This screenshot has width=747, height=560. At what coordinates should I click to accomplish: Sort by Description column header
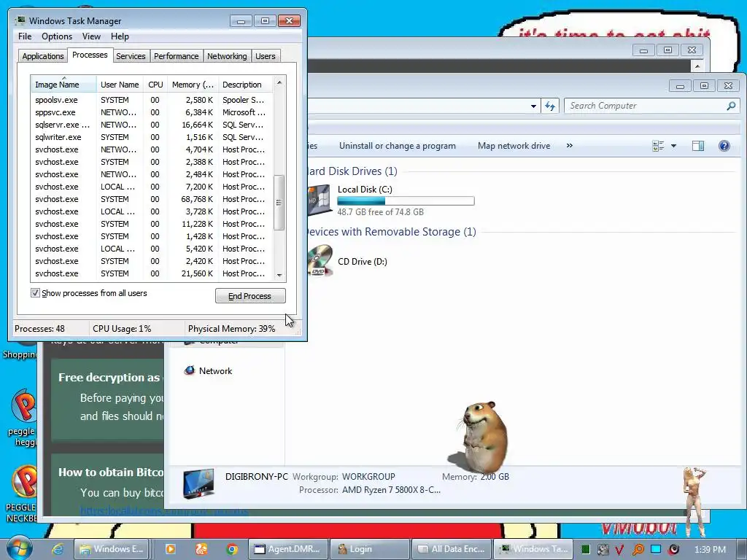(x=245, y=85)
